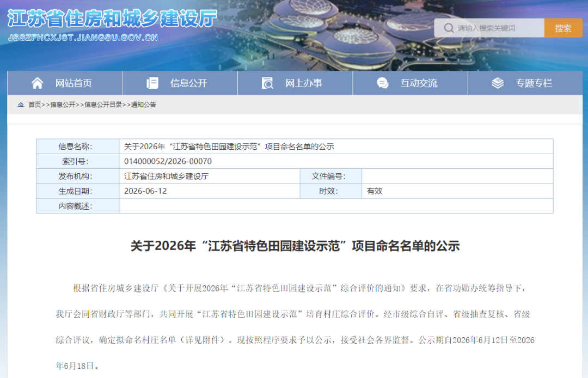Click the 时效: label cell

click(331, 191)
